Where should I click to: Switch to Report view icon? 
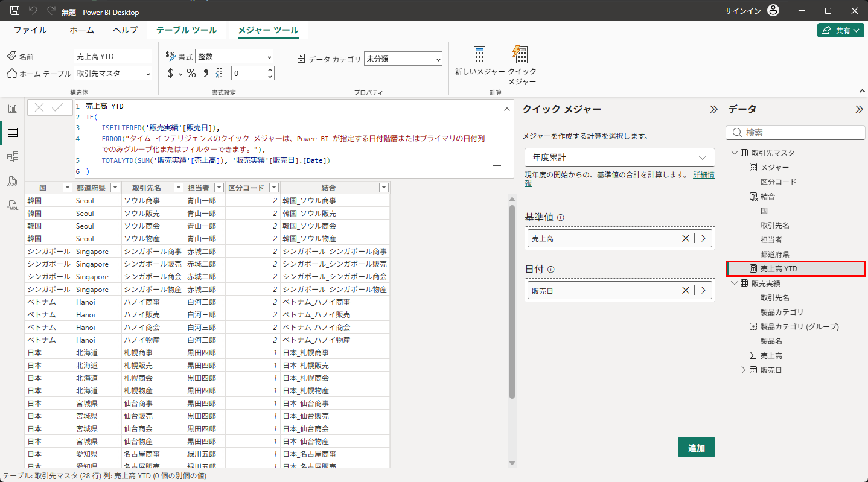coord(12,109)
